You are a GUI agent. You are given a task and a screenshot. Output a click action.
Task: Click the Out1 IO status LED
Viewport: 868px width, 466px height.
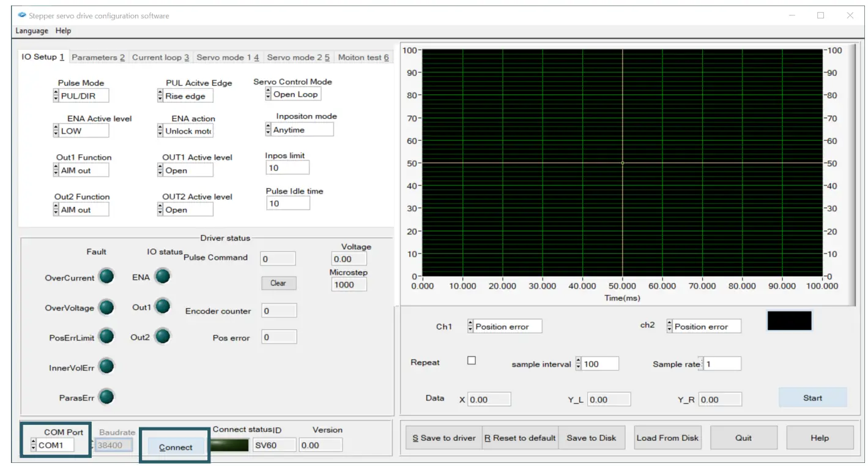162,306
